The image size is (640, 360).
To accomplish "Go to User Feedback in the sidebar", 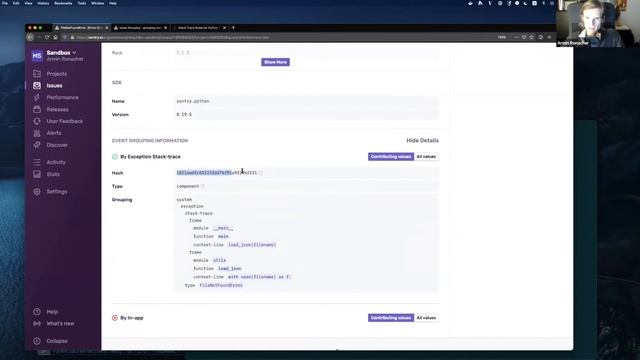I will (64, 121).
